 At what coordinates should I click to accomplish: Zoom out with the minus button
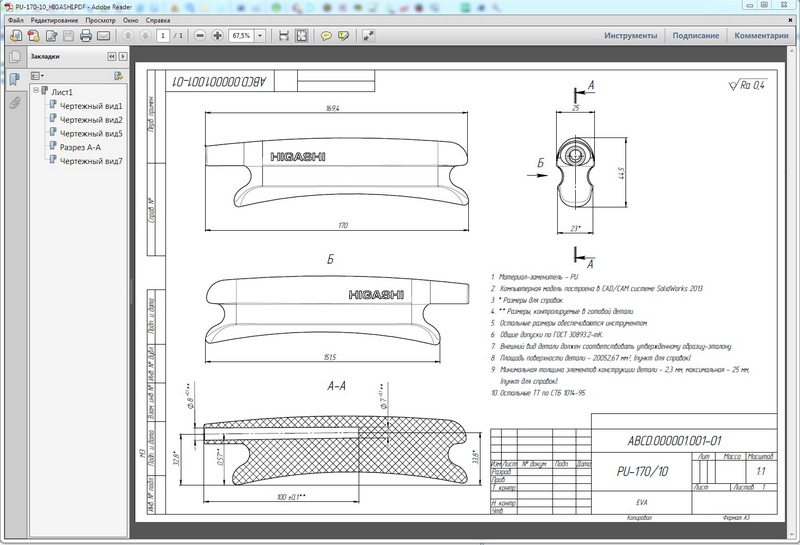pyautogui.click(x=200, y=36)
